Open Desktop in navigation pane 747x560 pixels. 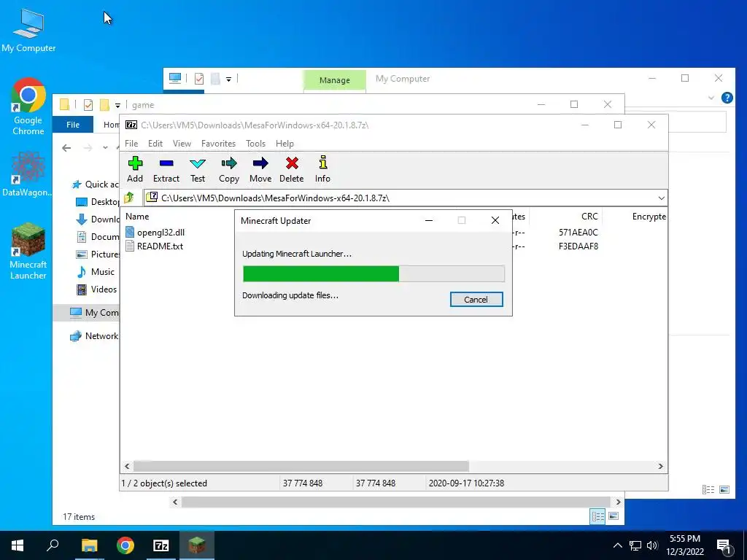tap(98, 201)
